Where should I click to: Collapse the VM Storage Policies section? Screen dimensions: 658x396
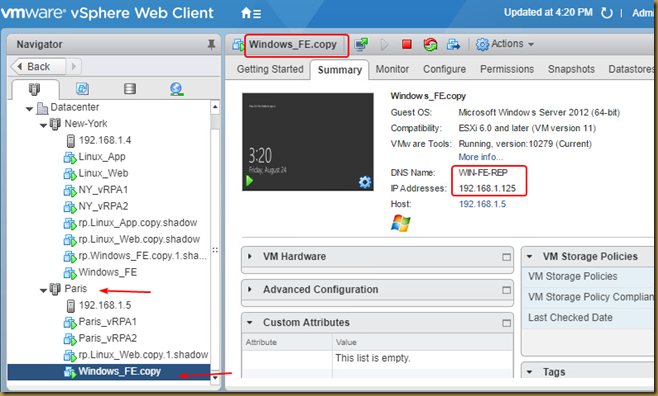click(530, 256)
